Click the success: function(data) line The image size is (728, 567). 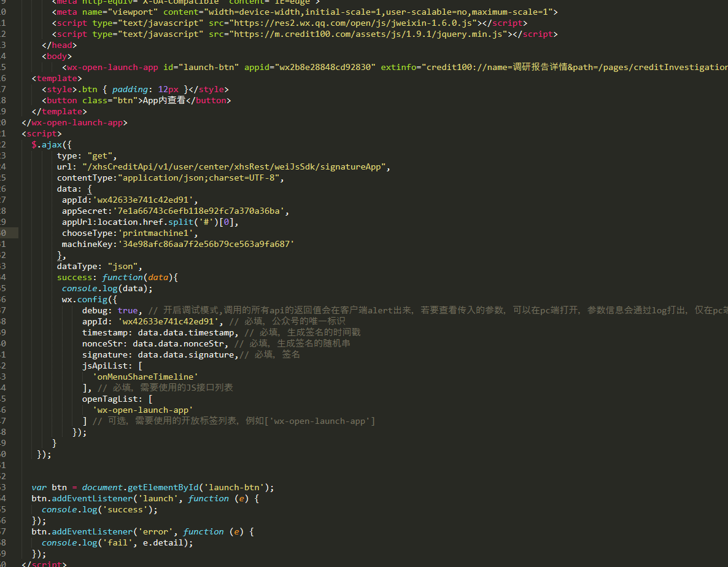pos(117,278)
